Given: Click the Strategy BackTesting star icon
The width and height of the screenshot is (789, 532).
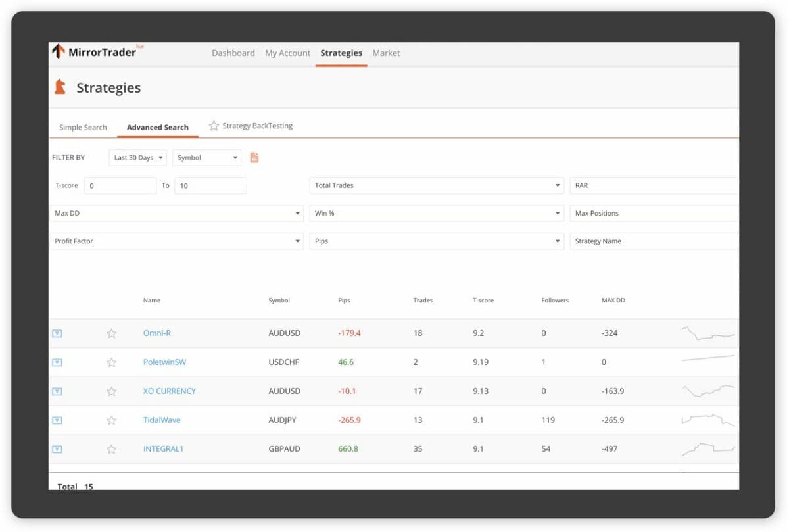Looking at the screenshot, I should pos(214,126).
